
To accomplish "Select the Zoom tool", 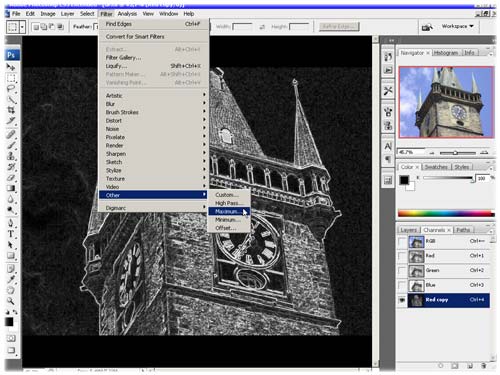I will (x=11, y=301).
